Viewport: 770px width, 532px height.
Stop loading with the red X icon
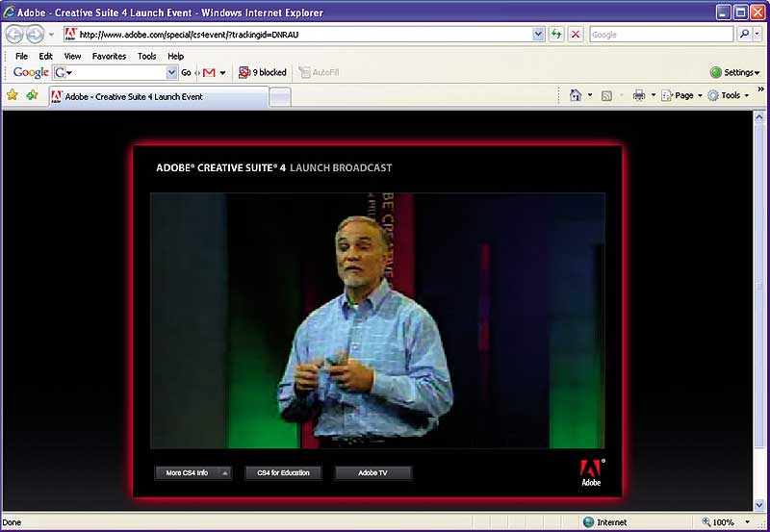point(576,34)
